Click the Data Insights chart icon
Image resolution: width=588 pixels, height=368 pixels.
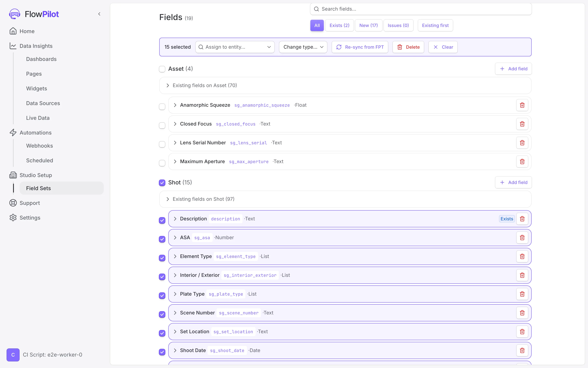point(13,46)
